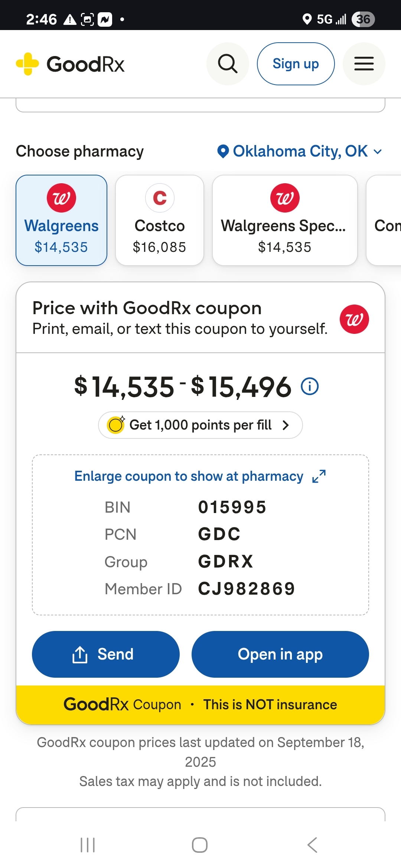Screen dimensions: 401x868
Task: Click the Sign up button
Action: pos(296,64)
